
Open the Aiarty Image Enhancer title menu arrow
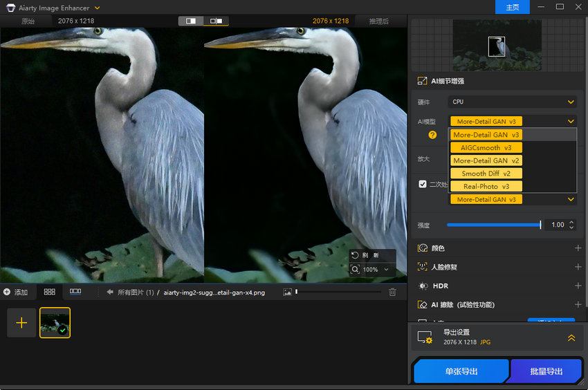coord(97,8)
